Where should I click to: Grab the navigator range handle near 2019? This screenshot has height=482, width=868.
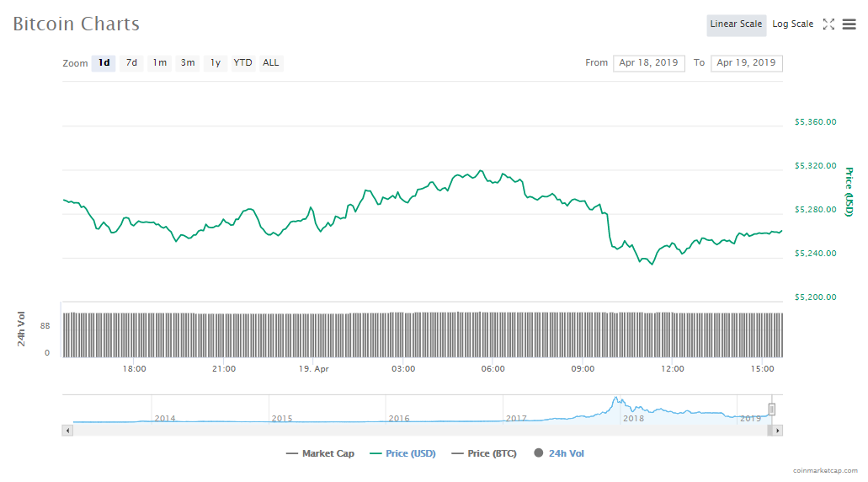click(771, 410)
